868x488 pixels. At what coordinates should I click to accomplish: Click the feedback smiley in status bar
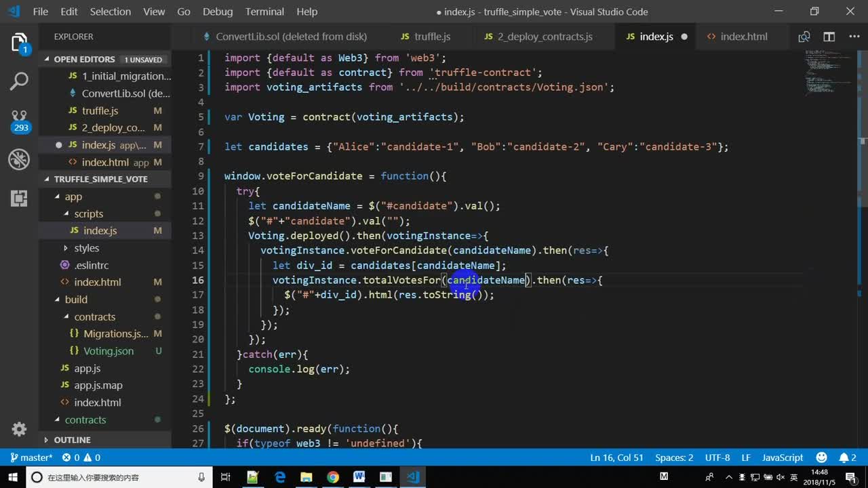point(822,457)
